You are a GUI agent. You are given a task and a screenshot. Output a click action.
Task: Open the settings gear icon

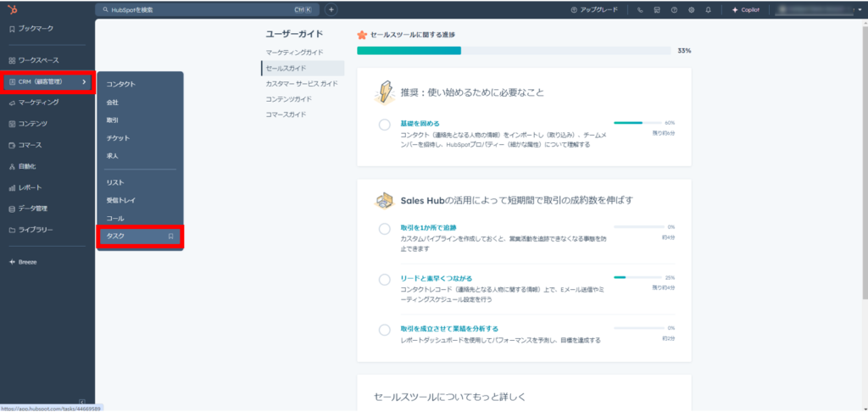click(x=692, y=10)
